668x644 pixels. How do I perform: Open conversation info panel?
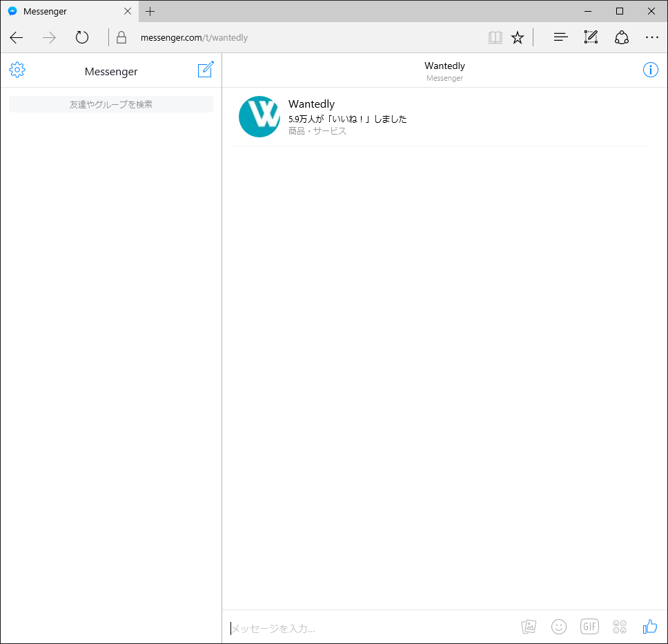pos(650,70)
